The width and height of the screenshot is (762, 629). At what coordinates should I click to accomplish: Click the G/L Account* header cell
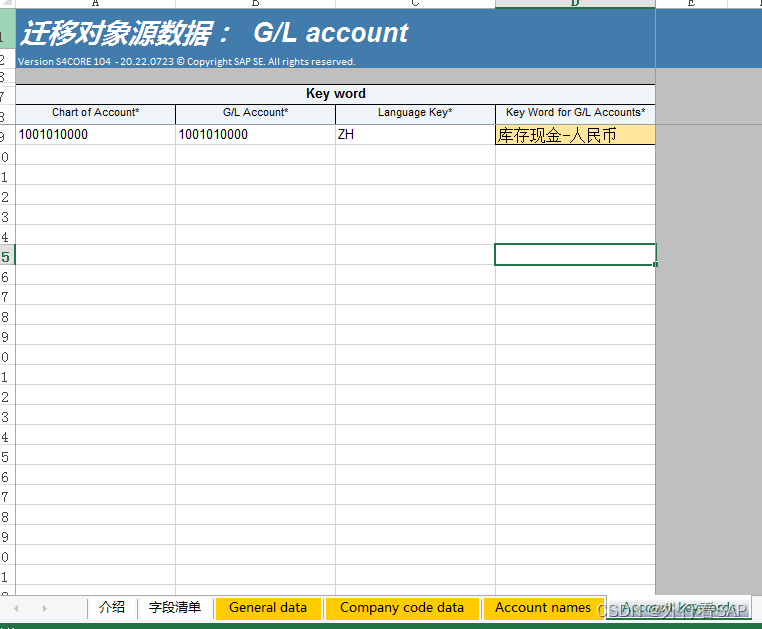255,114
